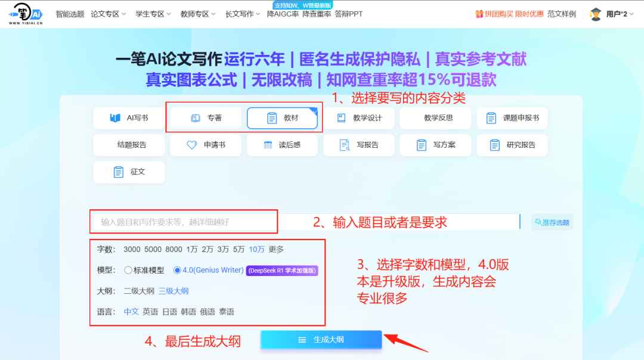Click the 专著 monograph icon
This screenshot has height=360, width=644.
(196, 118)
